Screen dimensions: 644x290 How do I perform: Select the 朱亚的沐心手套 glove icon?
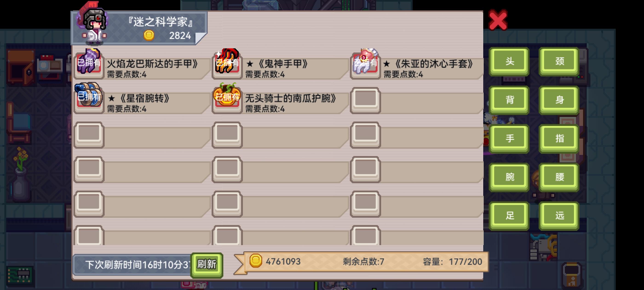365,63
